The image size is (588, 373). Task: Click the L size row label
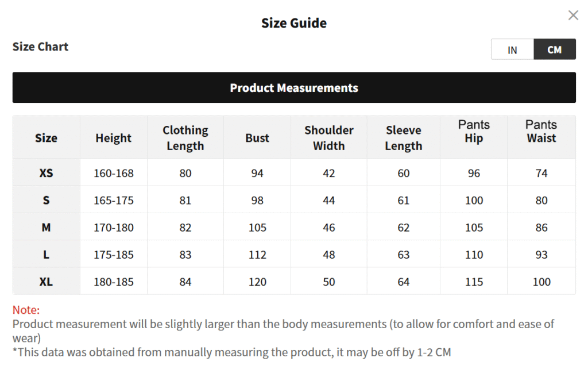[x=46, y=255]
